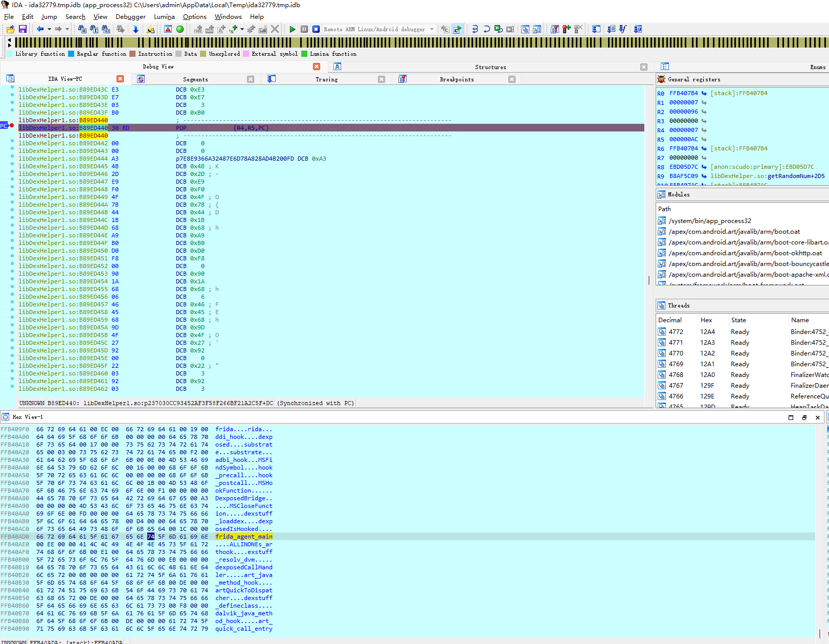Switch to the Breakpoints tab
The width and height of the screenshot is (829, 644).
(x=456, y=79)
